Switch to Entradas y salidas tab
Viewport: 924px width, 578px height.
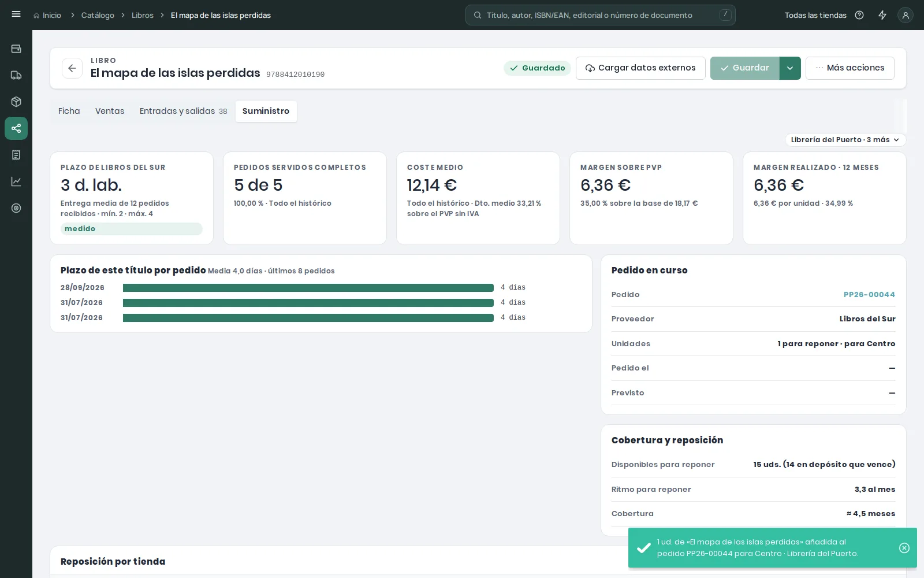click(x=184, y=111)
